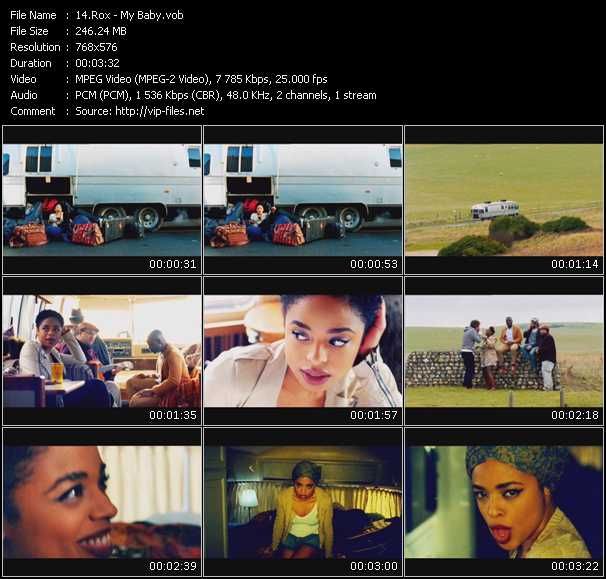Open the thumbnail stamped 00:00:31
Image resolution: width=606 pixels, height=579 pixels.
tap(102, 200)
